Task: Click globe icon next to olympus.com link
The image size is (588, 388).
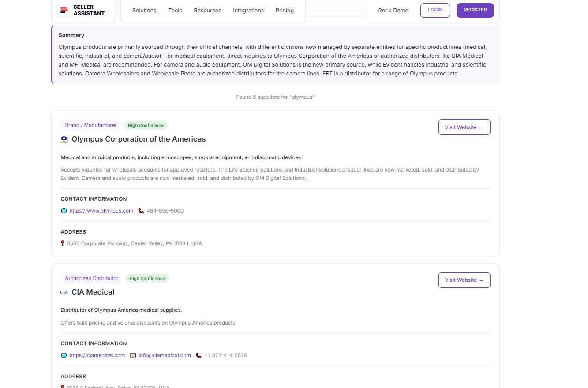Action: coord(64,211)
